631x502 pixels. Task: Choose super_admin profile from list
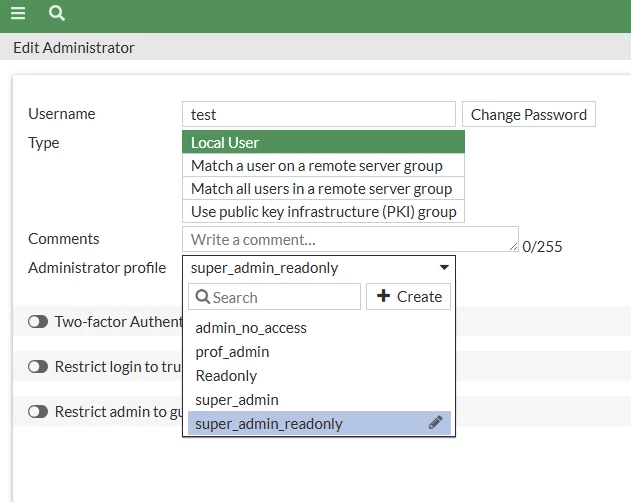[319, 400]
